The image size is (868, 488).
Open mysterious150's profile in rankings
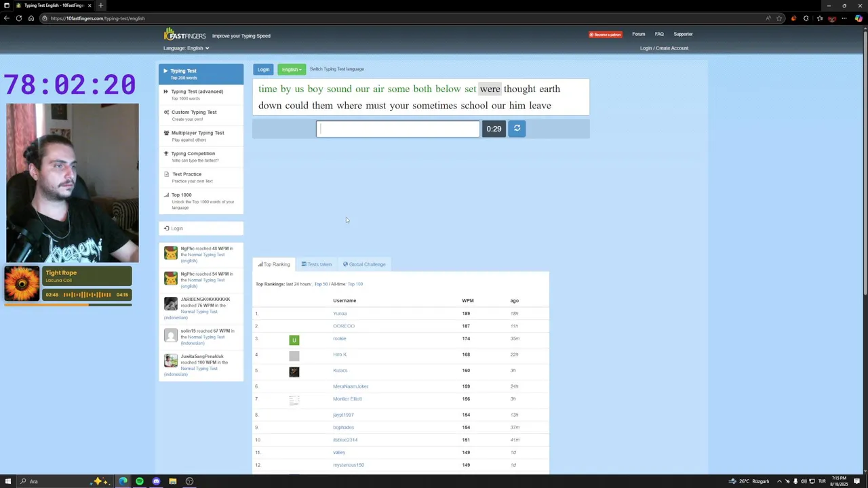[x=349, y=465]
